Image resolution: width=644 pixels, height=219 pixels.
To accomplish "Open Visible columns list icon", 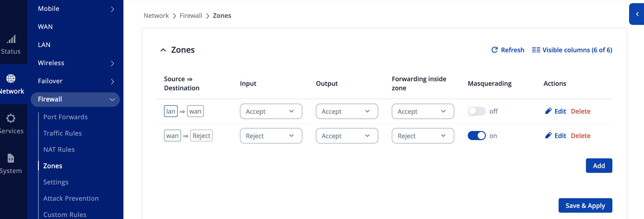I will (x=536, y=50).
